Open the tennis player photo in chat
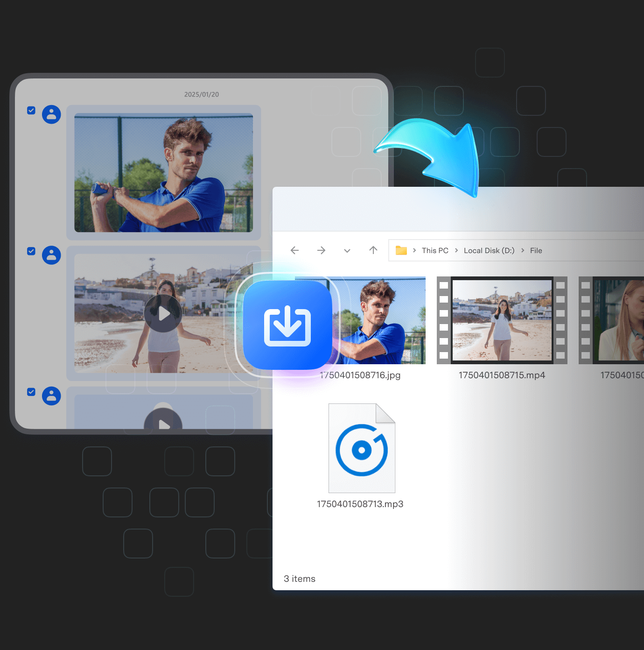 click(163, 172)
